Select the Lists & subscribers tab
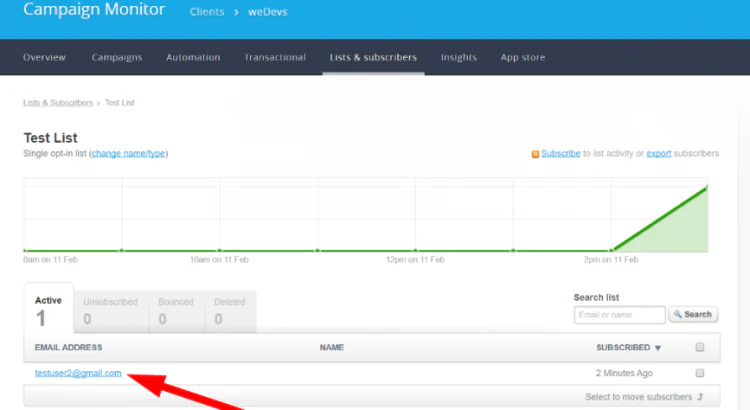The height and width of the screenshot is (410, 750). (373, 57)
